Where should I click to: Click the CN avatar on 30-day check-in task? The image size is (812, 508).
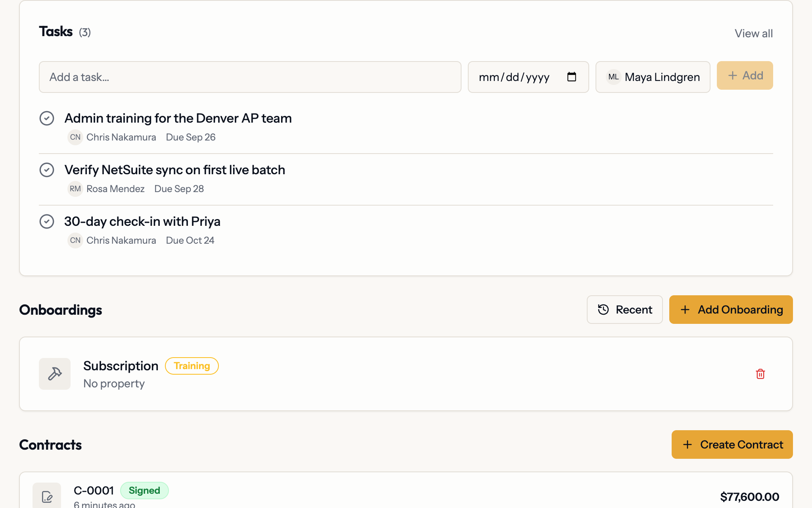pyautogui.click(x=75, y=241)
